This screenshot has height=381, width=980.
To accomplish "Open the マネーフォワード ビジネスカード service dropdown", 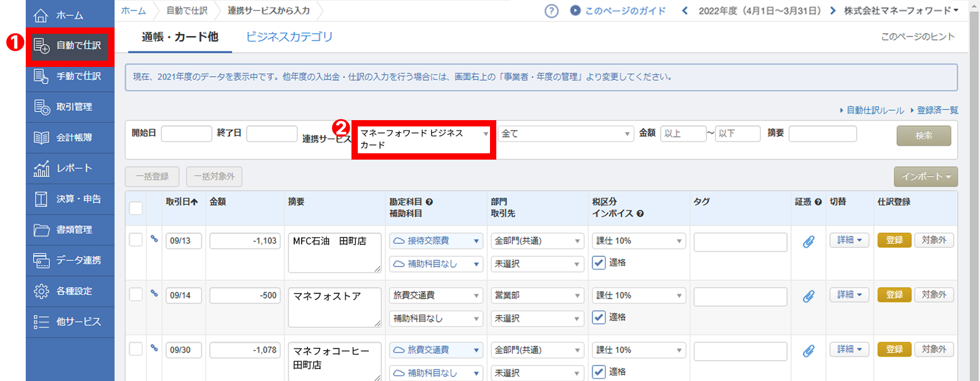I will (x=424, y=139).
